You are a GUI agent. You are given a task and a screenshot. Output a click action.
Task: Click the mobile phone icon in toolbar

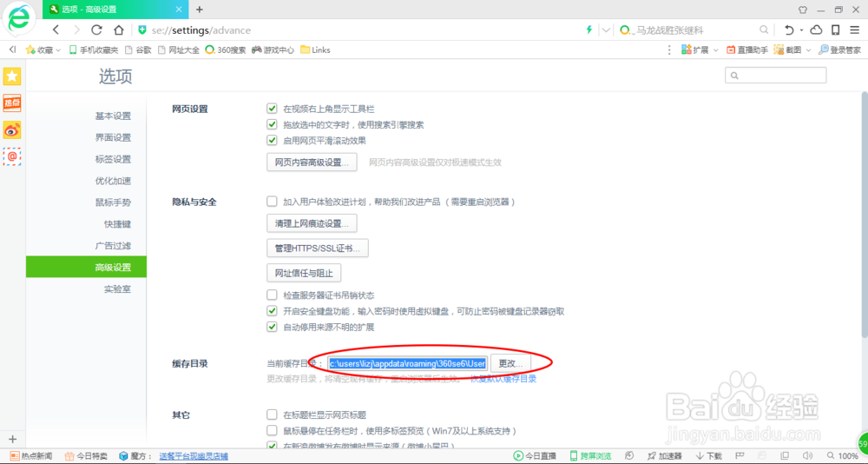pyautogui.click(x=836, y=30)
